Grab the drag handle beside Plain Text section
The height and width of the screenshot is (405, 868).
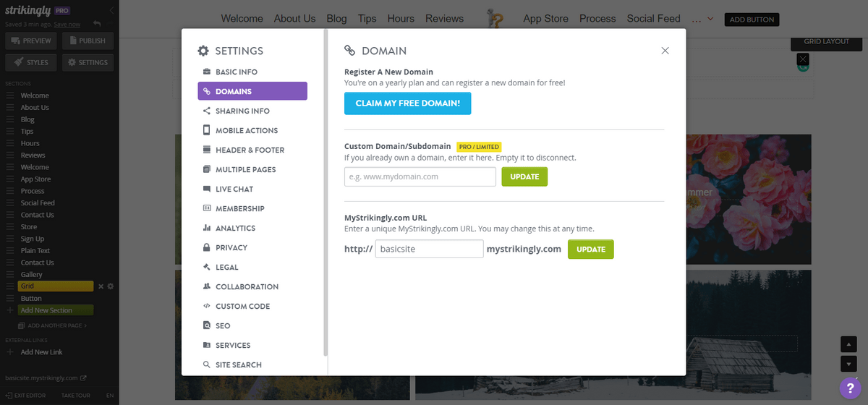point(10,251)
